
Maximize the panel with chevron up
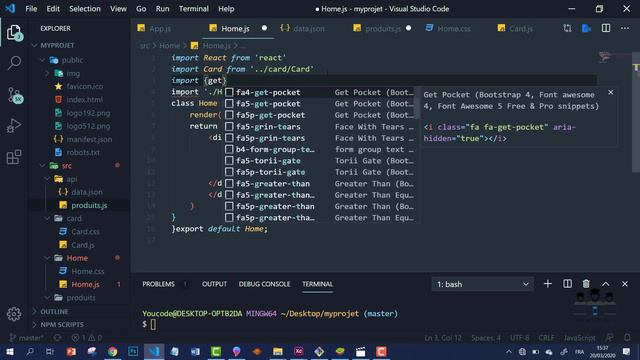606,284
